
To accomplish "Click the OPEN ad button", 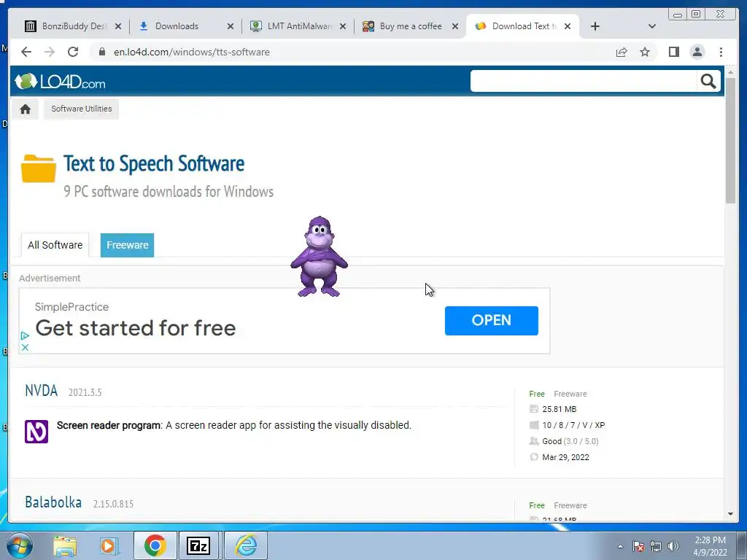I will point(491,321).
